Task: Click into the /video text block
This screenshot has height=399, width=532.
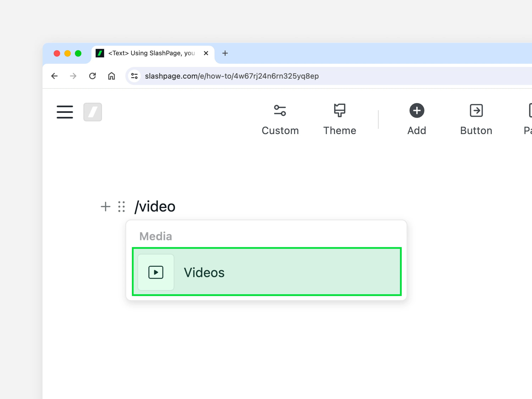Action: [155, 207]
